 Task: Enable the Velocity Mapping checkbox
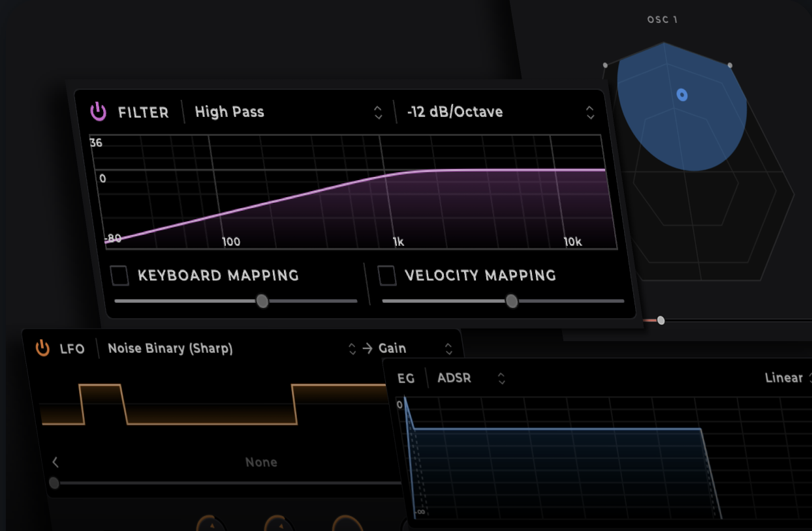(x=388, y=275)
